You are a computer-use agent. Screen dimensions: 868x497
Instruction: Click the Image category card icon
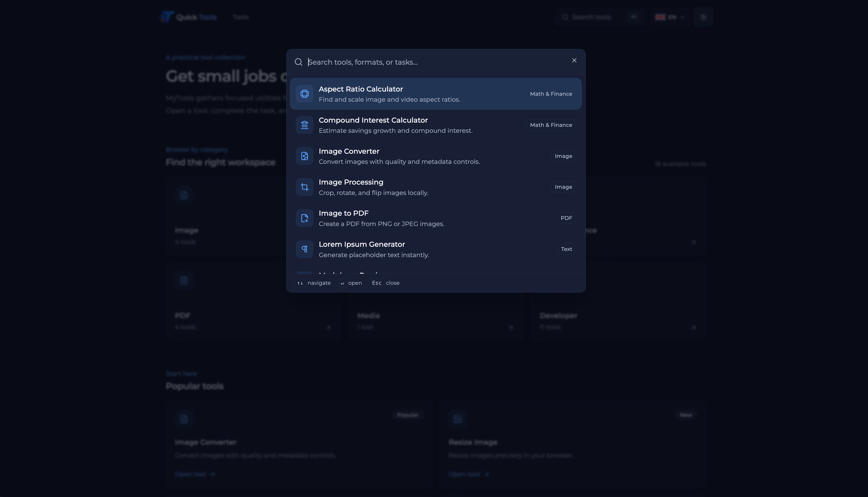184,195
